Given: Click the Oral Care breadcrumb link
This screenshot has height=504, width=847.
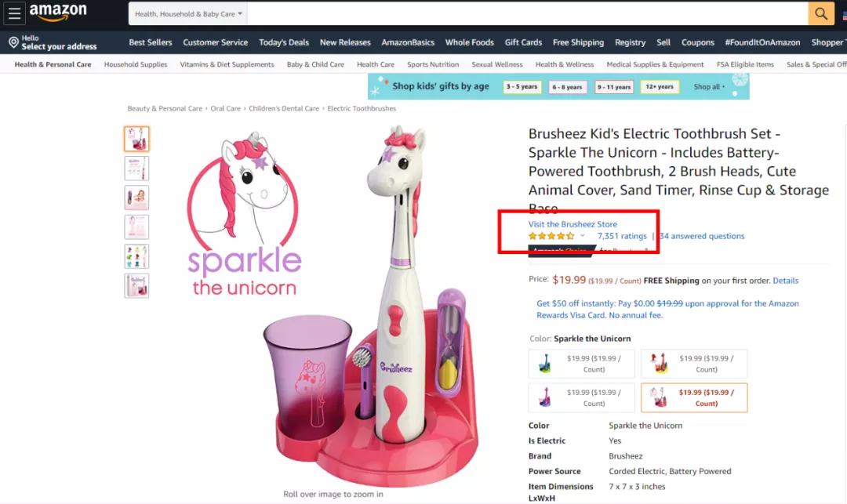Looking at the screenshot, I should point(226,109).
